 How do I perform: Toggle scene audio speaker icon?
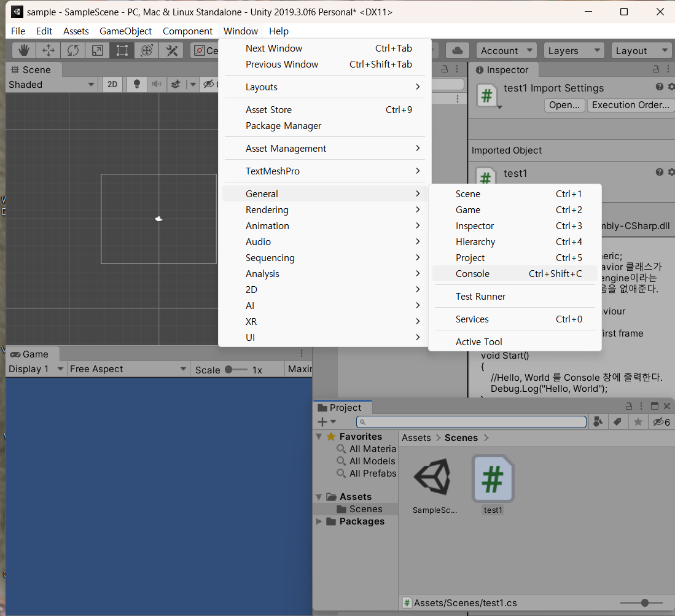click(156, 84)
